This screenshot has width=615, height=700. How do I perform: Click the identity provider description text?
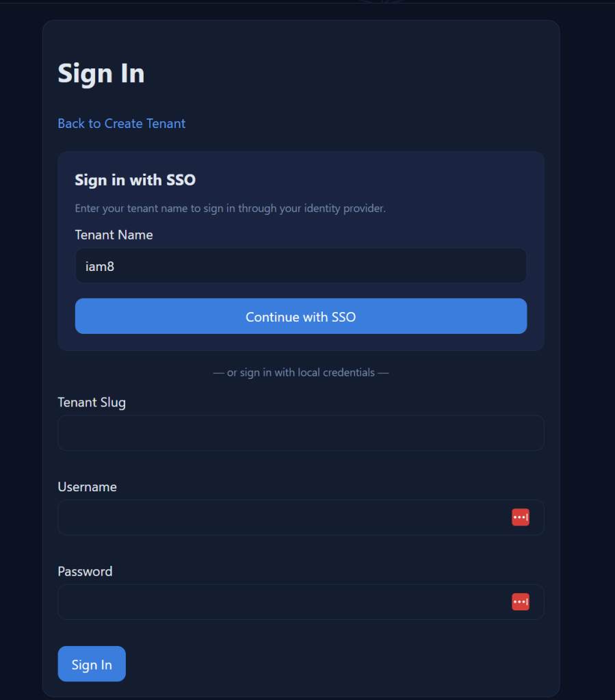(x=230, y=208)
